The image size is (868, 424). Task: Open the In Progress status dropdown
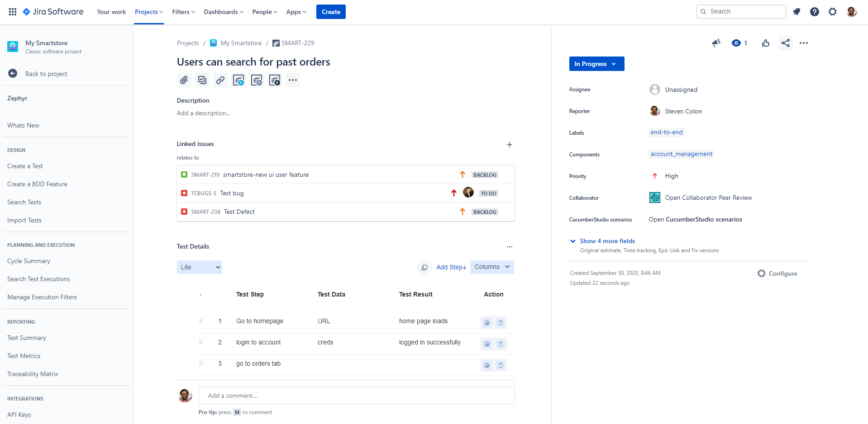point(596,64)
